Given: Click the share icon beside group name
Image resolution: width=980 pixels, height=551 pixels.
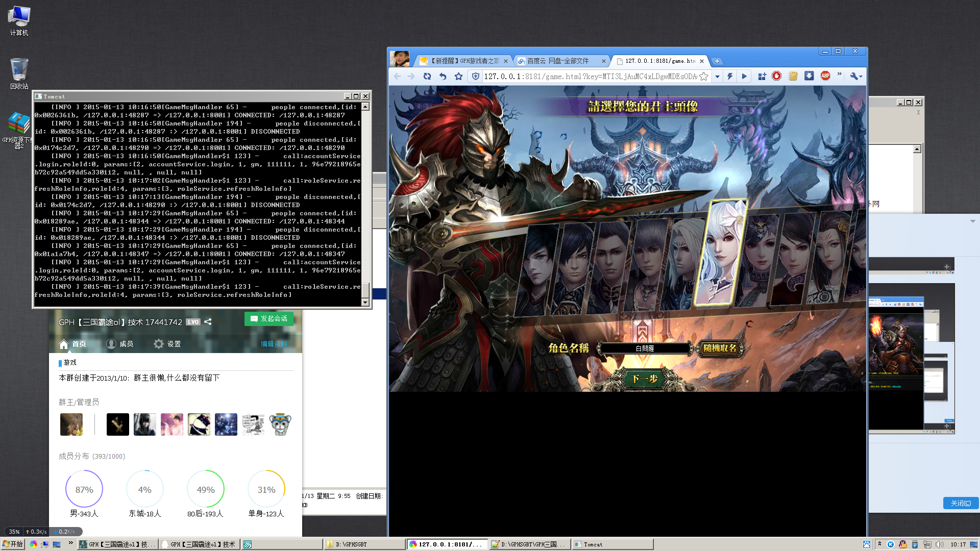Looking at the screenshot, I should 208,322.
